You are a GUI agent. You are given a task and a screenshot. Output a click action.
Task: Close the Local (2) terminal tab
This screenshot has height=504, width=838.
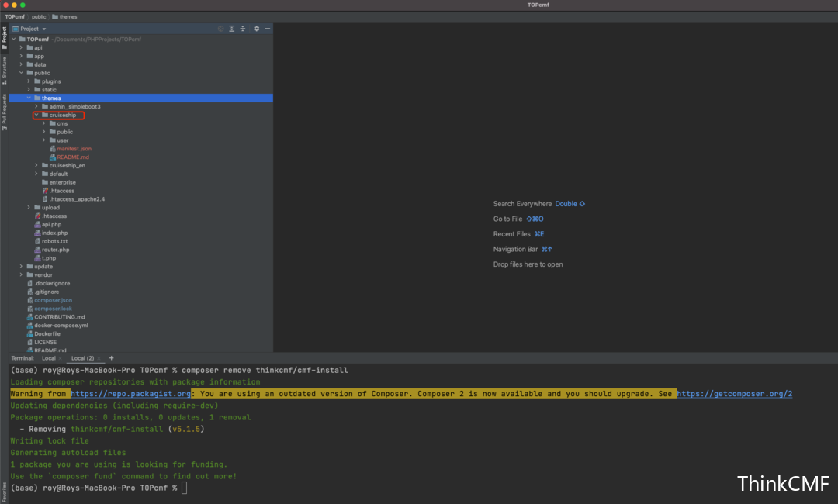coord(99,358)
